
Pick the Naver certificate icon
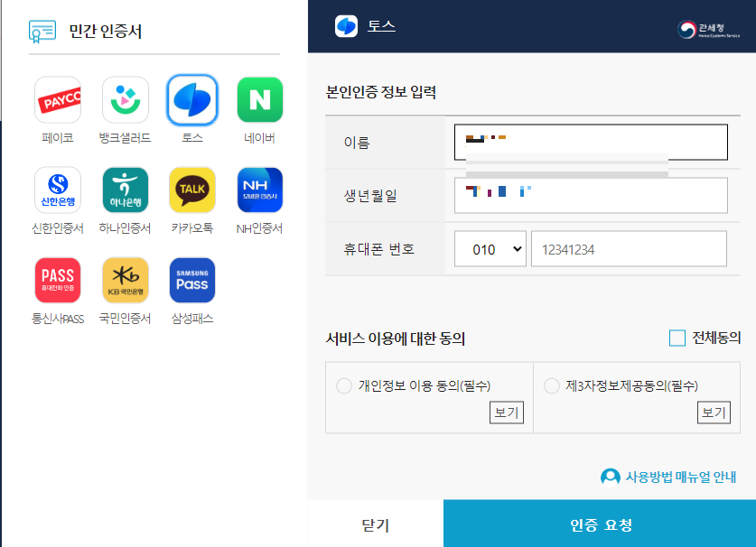(260, 100)
